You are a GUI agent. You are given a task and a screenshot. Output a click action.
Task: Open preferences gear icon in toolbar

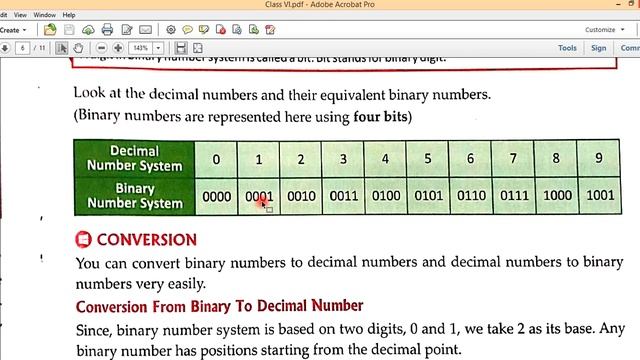(171, 30)
